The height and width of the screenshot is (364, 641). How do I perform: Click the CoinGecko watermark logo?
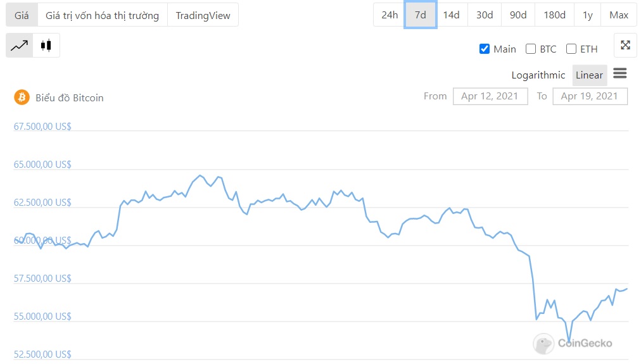tap(573, 343)
